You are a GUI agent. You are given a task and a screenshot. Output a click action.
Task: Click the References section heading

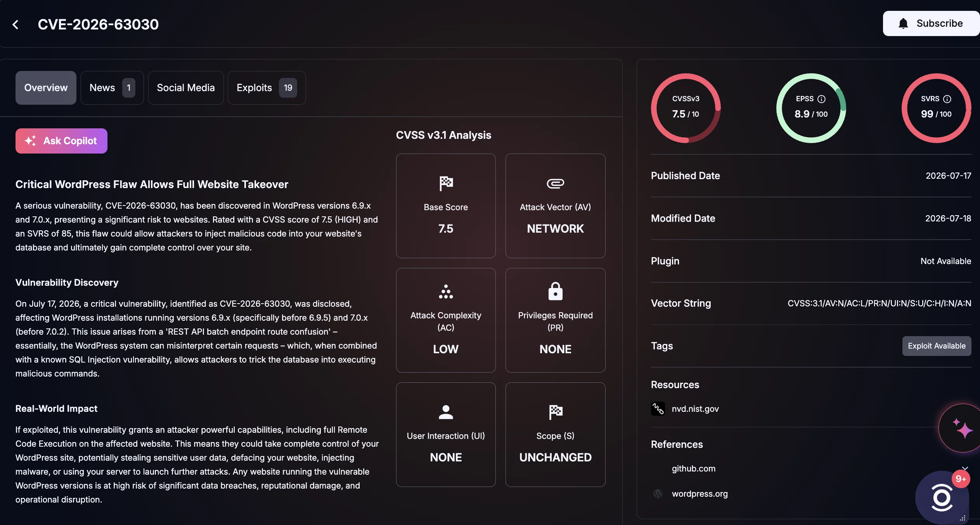[x=677, y=444]
